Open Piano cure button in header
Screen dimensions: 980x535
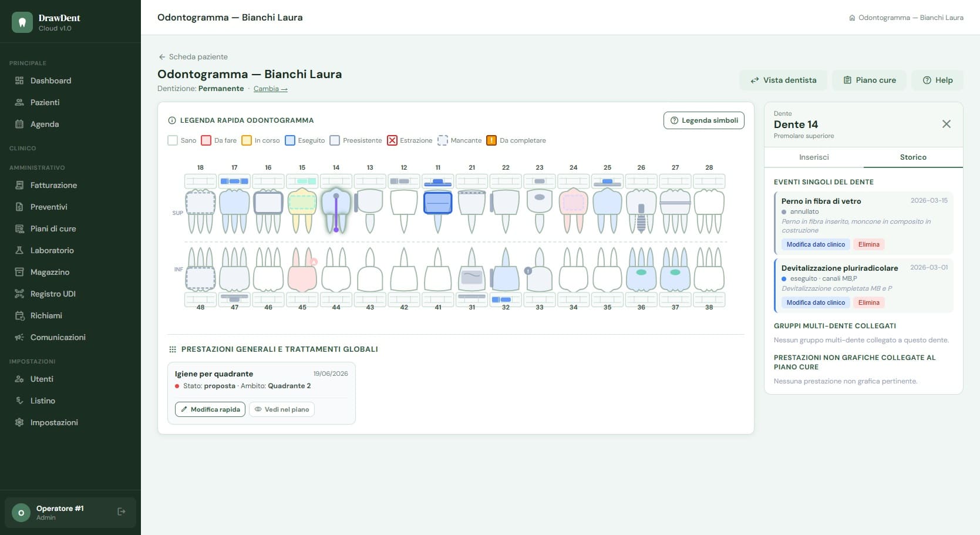(x=869, y=80)
